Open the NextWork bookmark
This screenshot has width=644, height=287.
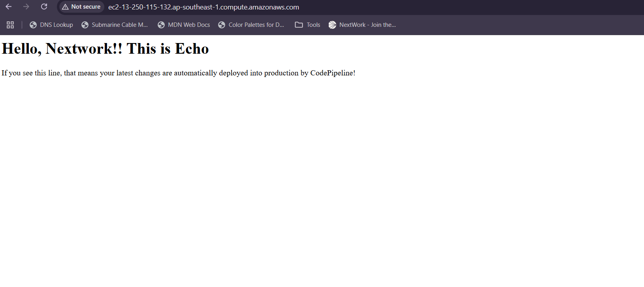click(x=362, y=25)
